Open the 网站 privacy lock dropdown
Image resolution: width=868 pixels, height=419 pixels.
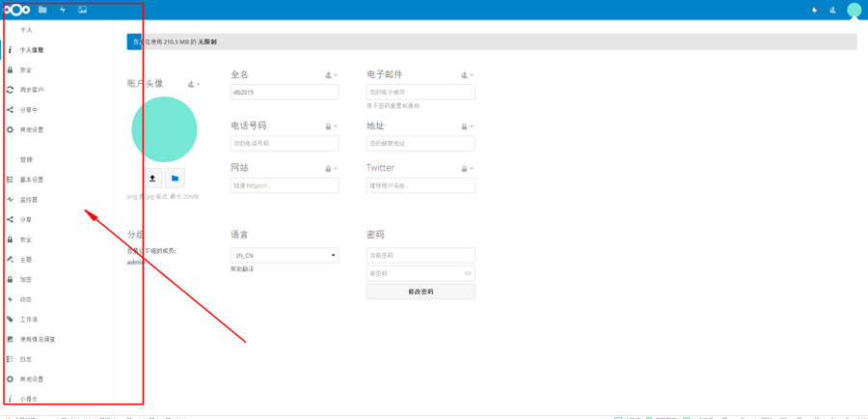coord(331,169)
